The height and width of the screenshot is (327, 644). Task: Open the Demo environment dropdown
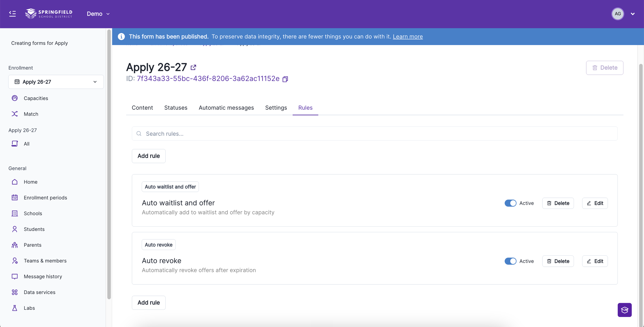tap(98, 14)
